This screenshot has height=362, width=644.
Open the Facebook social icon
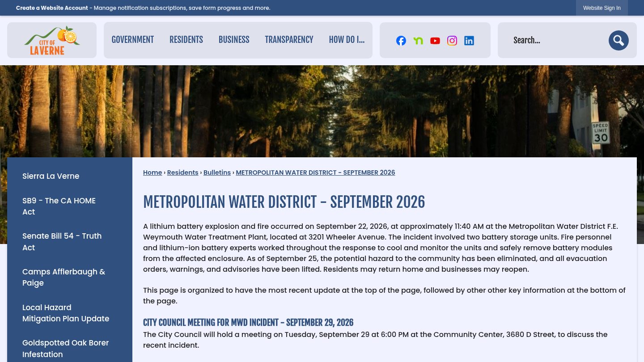coord(401,41)
